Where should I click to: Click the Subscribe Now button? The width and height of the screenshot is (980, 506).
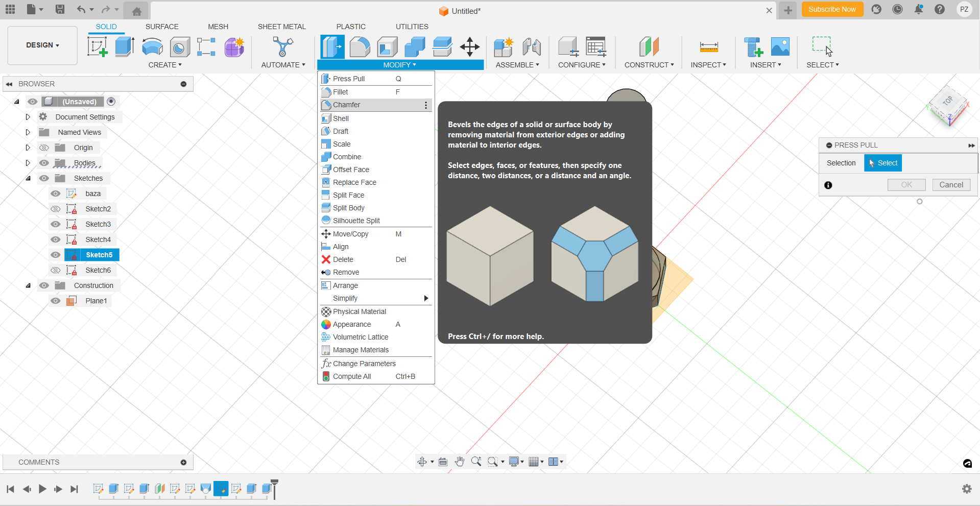[832, 9]
